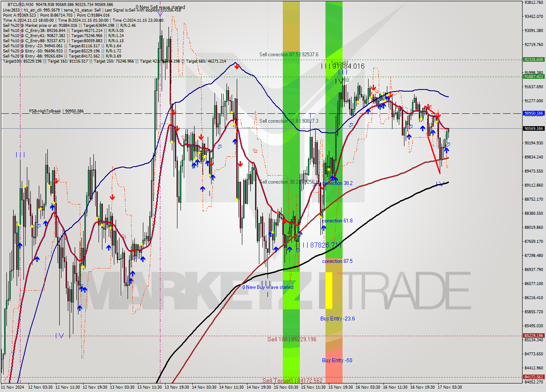Screen dimensions: 546x392
Task: Select the blue 'correction 87.5' label
Action: pos(337,261)
